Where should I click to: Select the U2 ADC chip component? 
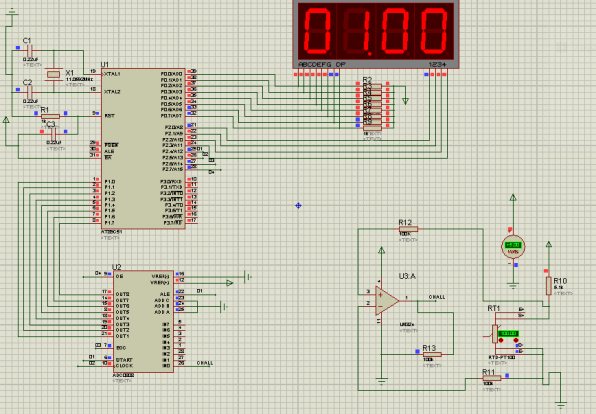point(143,321)
